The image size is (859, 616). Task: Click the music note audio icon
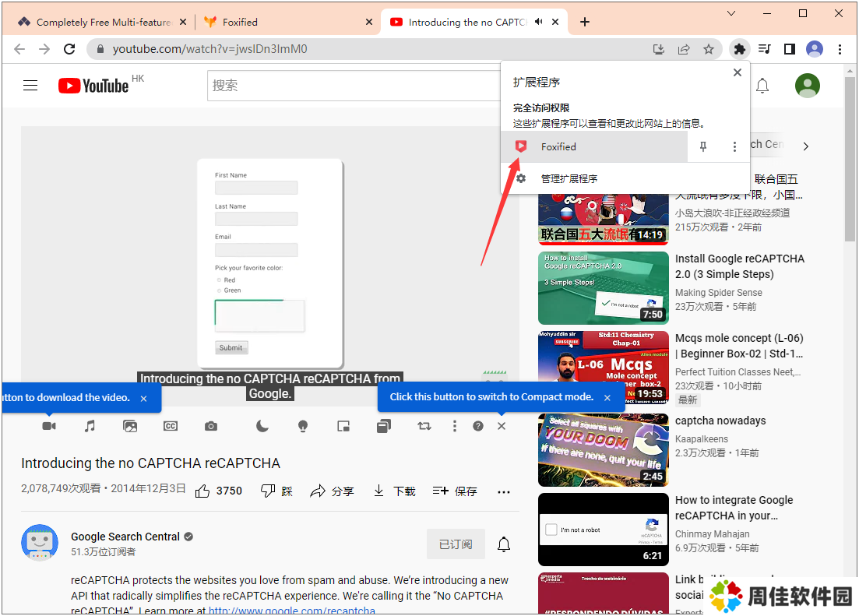(x=90, y=426)
